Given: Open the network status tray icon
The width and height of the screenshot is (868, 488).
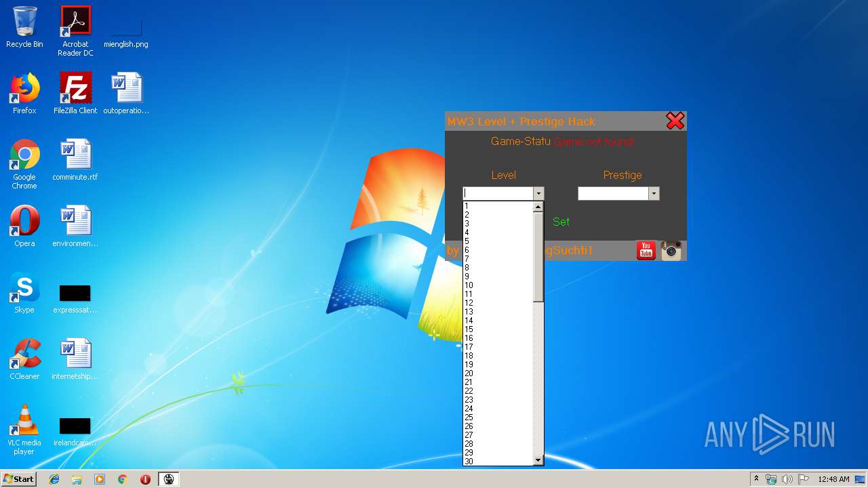Looking at the screenshot, I should [771, 479].
